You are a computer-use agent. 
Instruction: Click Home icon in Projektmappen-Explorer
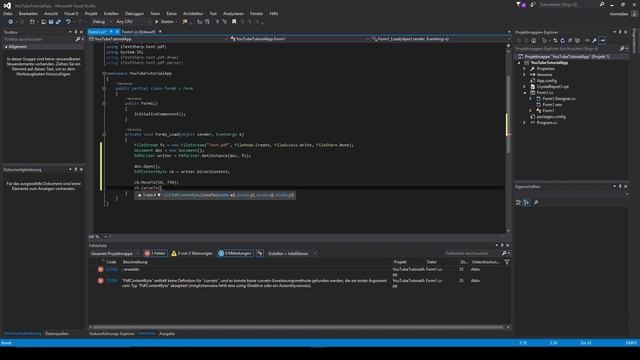(x=533, y=40)
